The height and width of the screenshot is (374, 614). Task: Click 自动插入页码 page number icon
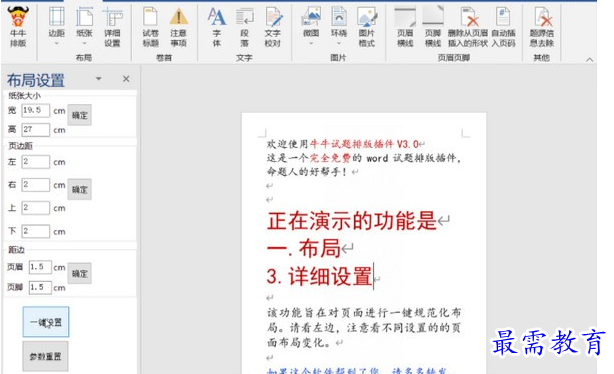point(503,17)
